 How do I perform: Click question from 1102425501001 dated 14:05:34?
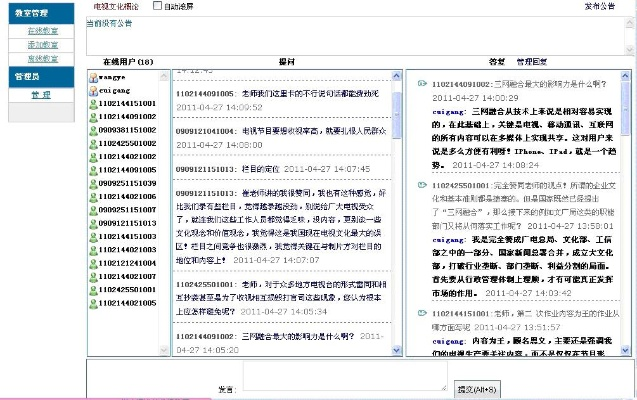pos(281,298)
